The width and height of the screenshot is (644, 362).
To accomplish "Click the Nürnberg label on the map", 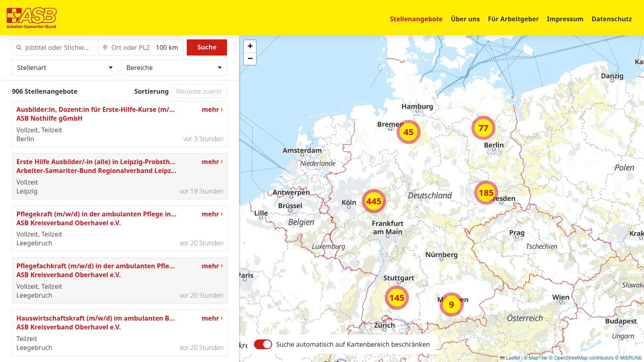I will click(441, 255).
